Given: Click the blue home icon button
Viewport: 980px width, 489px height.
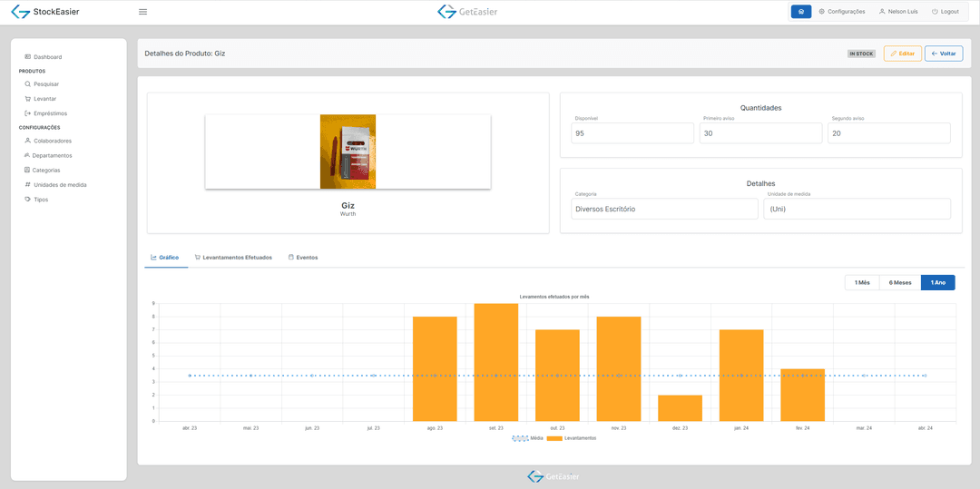Looking at the screenshot, I should tap(800, 12).
